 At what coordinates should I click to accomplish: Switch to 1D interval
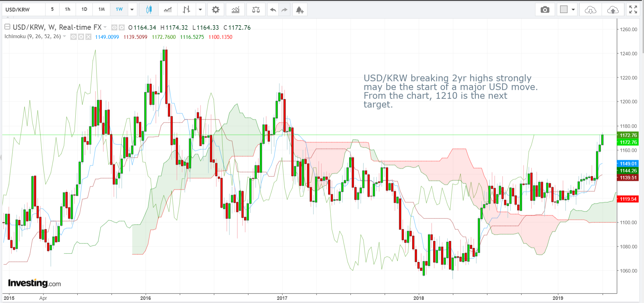point(84,9)
